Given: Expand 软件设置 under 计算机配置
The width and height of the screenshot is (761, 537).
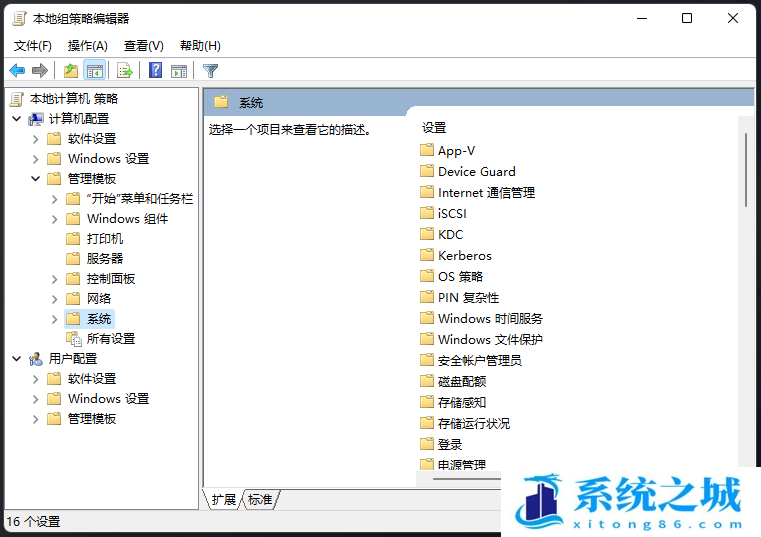Looking at the screenshot, I should 35,139.
